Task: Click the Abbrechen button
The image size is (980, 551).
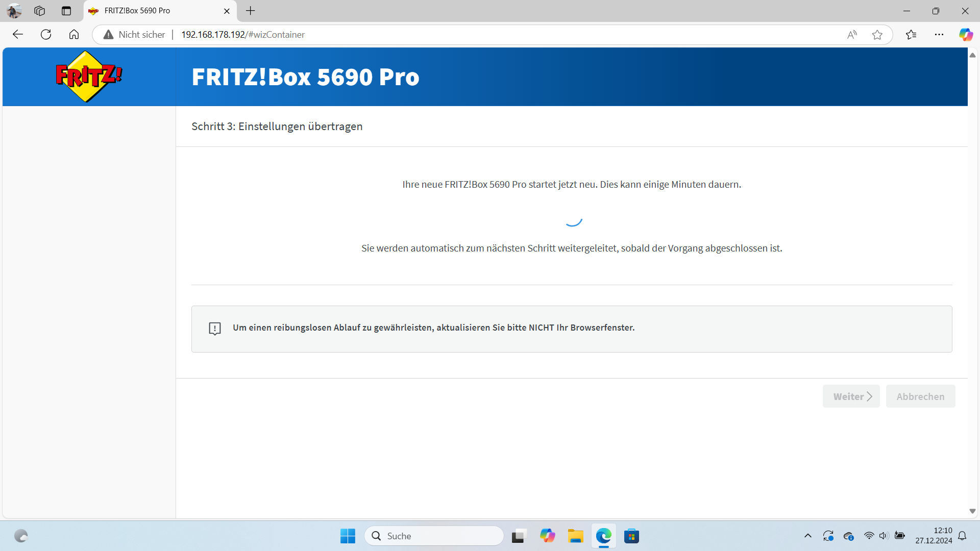Action: pos(920,396)
